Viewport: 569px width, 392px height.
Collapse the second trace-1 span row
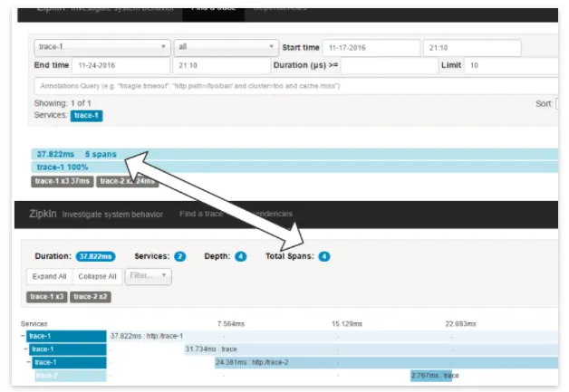(x=25, y=349)
